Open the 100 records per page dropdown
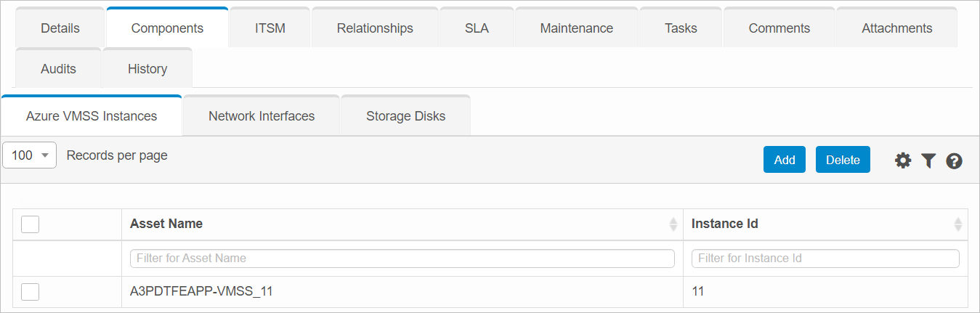This screenshot has height=313, width=980. (x=30, y=155)
